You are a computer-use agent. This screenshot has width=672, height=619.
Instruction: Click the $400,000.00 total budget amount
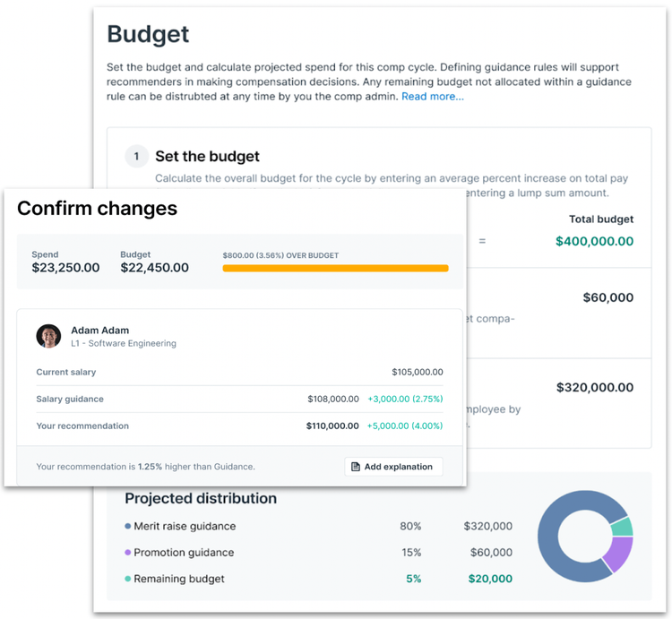point(594,241)
